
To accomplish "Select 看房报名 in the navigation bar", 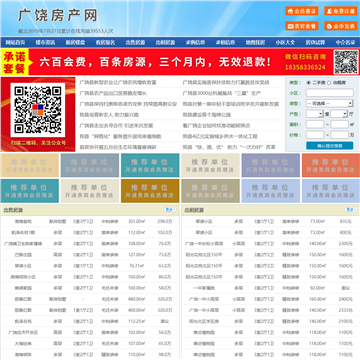I will pyautogui.click(x=105, y=42).
